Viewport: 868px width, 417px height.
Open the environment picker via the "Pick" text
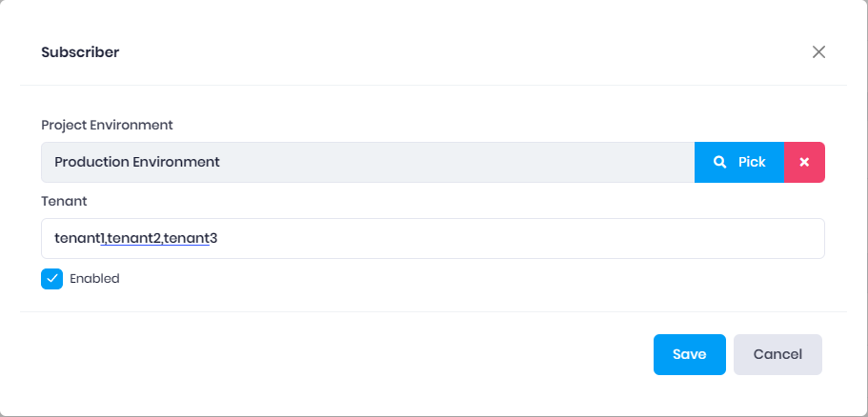pyautogui.click(x=752, y=162)
